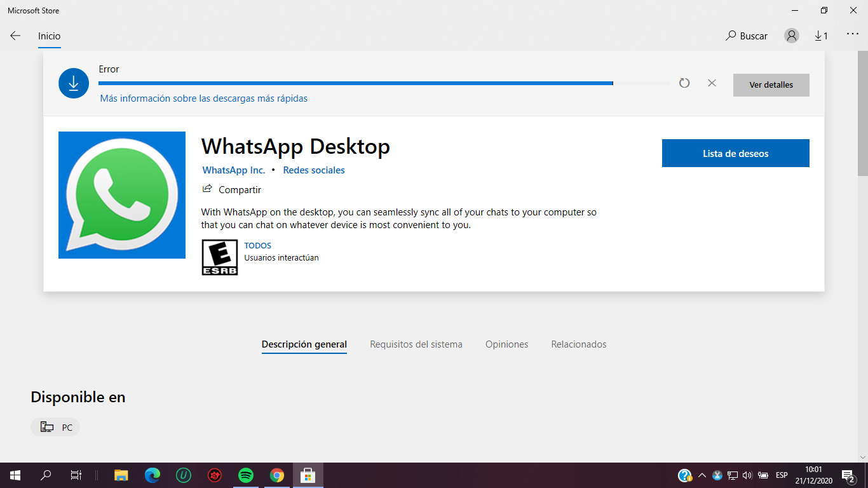Open the volume control icon

[x=747, y=475]
